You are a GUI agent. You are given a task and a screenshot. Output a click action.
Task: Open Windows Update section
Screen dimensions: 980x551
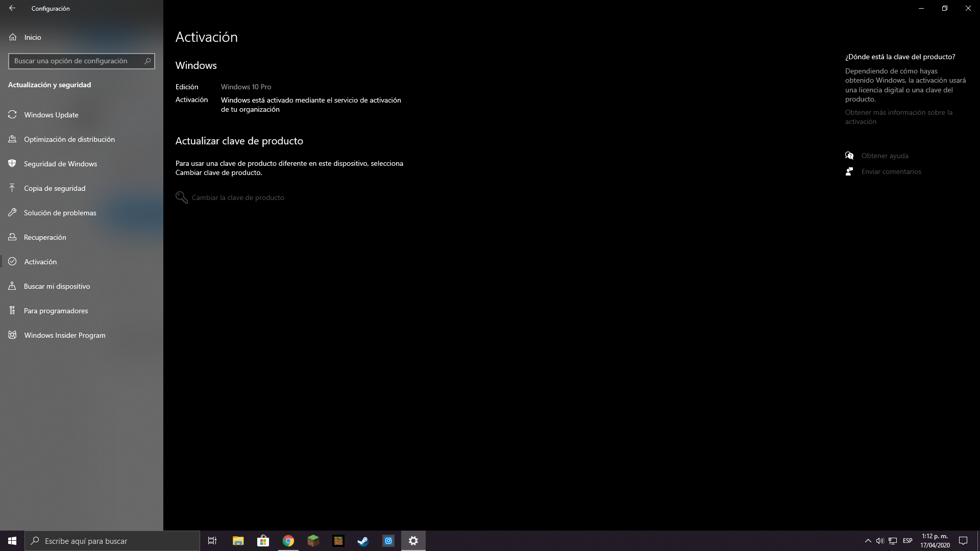pos(51,115)
